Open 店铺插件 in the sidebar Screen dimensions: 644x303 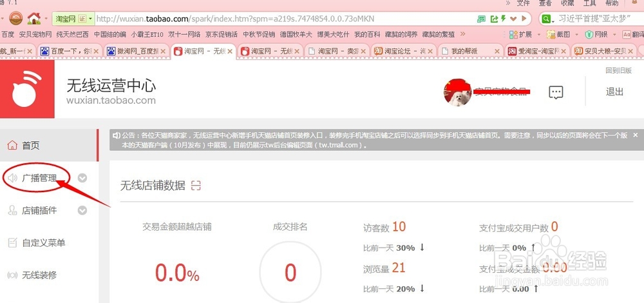(39, 211)
